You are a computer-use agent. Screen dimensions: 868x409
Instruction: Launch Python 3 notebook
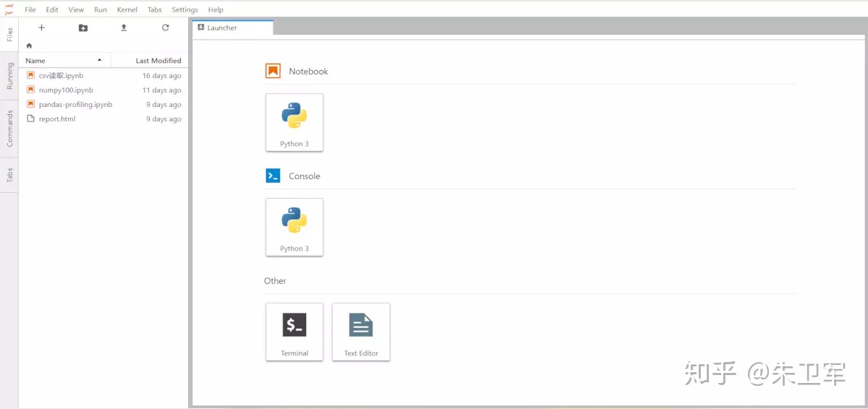(294, 122)
